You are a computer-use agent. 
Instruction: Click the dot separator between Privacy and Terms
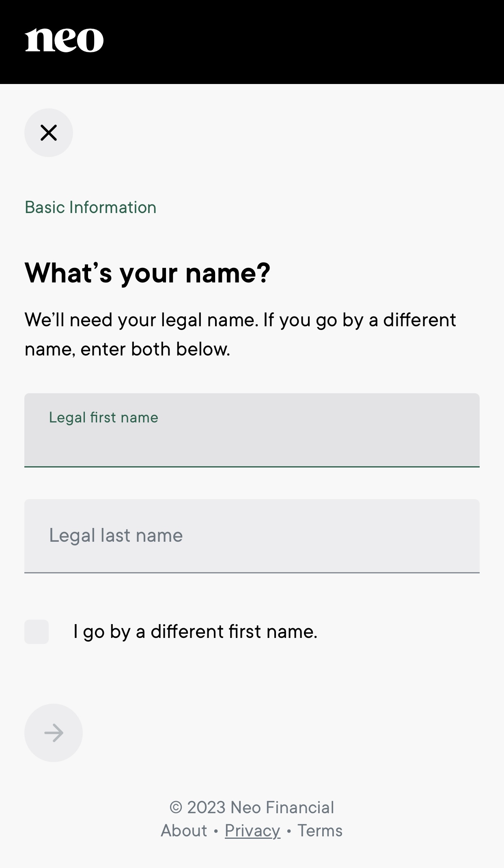coord(289,831)
